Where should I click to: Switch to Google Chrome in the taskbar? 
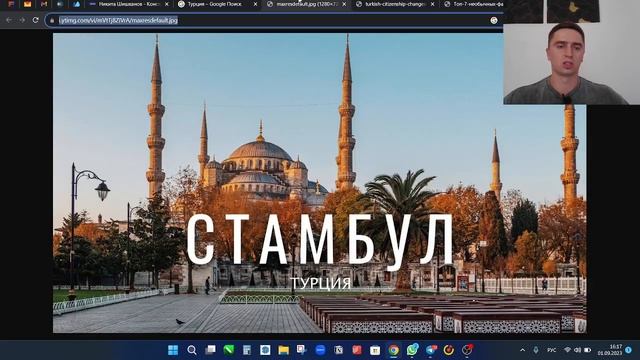point(393,350)
